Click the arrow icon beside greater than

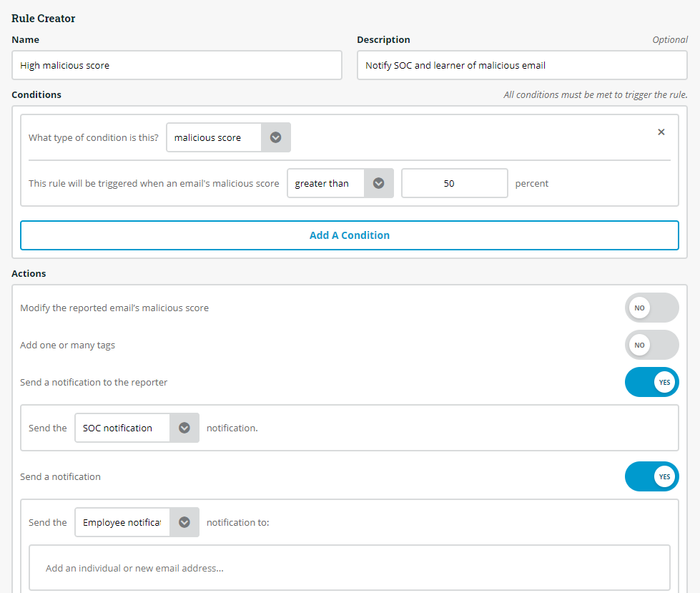pos(378,184)
